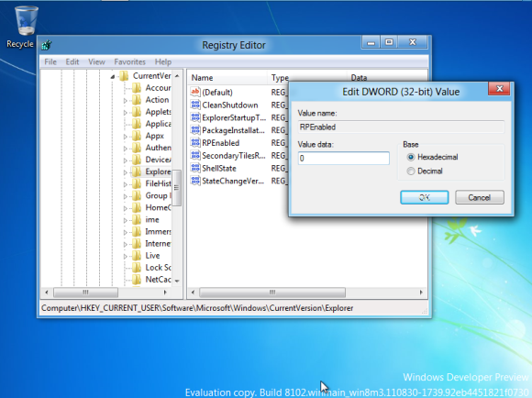This screenshot has width=532, height=398.
Task: Expand the Action tree node
Action: [x=125, y=101]
